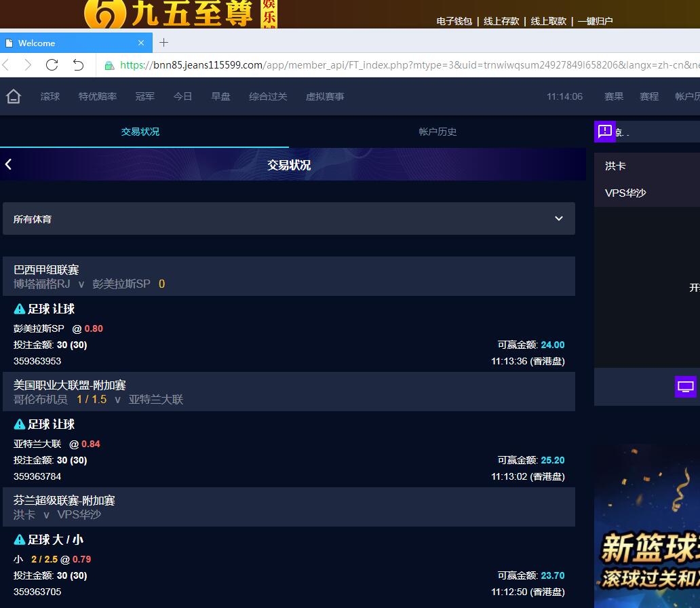Open the 线上存款 link
700x608 pixels.
pyautogui.click(x=501, y=21)
